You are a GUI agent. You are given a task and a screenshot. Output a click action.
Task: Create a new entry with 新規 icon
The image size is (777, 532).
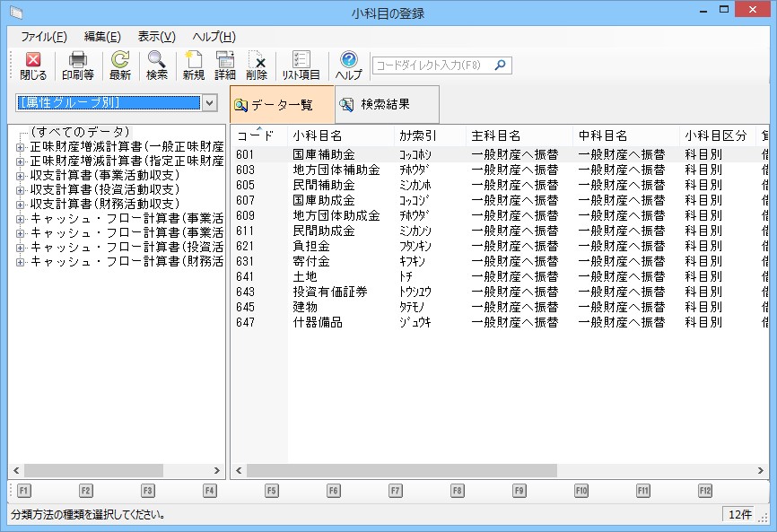click(194, 65)
